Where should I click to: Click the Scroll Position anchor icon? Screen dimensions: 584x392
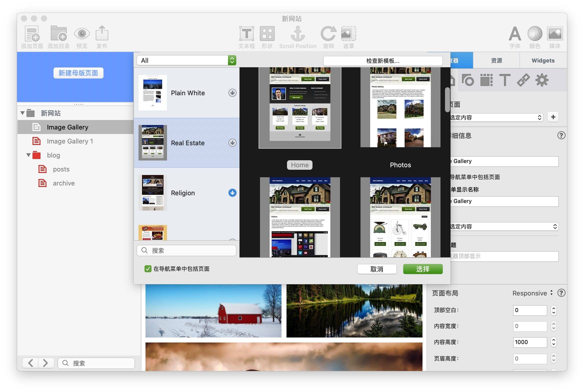297,34
